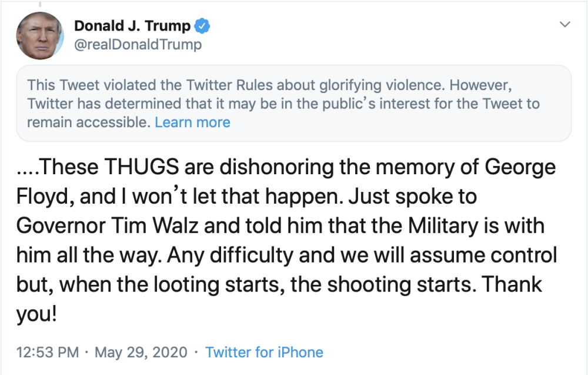The height and width of the screenshot is (375, 588).
Task: Click the 12:53 PM timestamp
Action: pos(48,352)
